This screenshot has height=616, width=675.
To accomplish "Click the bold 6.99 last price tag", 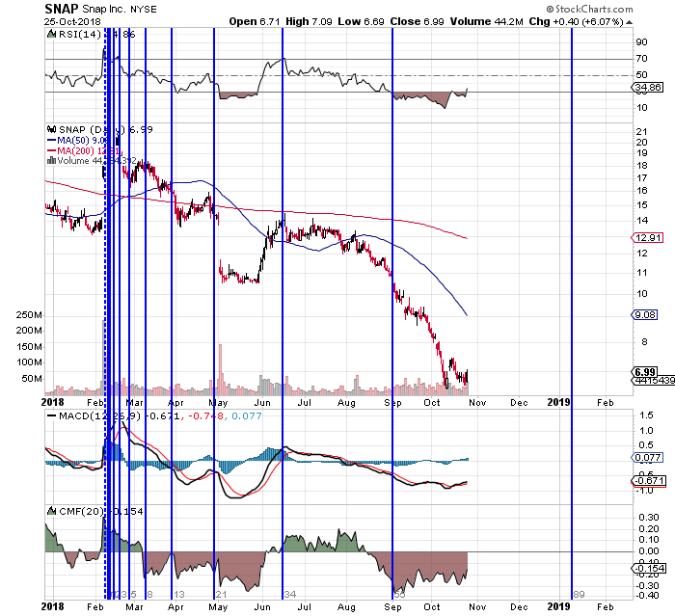I will [x=644, y=371].
